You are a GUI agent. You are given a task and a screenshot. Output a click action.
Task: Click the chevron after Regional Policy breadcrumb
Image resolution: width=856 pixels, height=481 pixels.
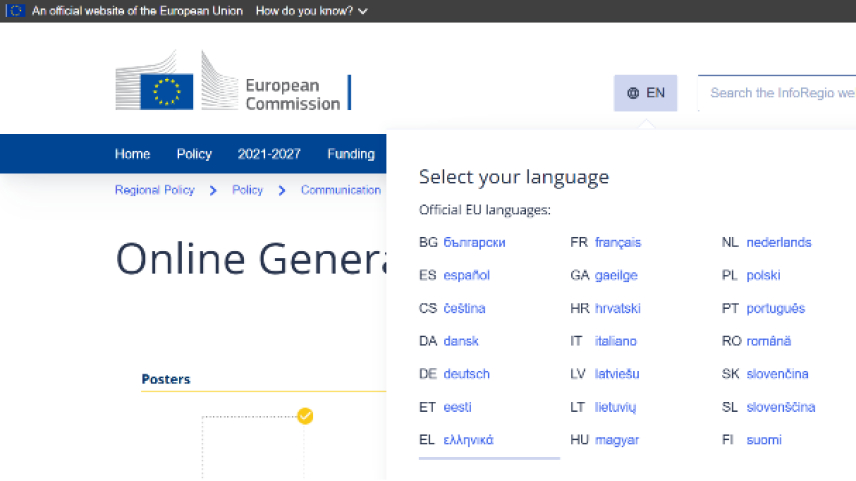tap(213, 190)
